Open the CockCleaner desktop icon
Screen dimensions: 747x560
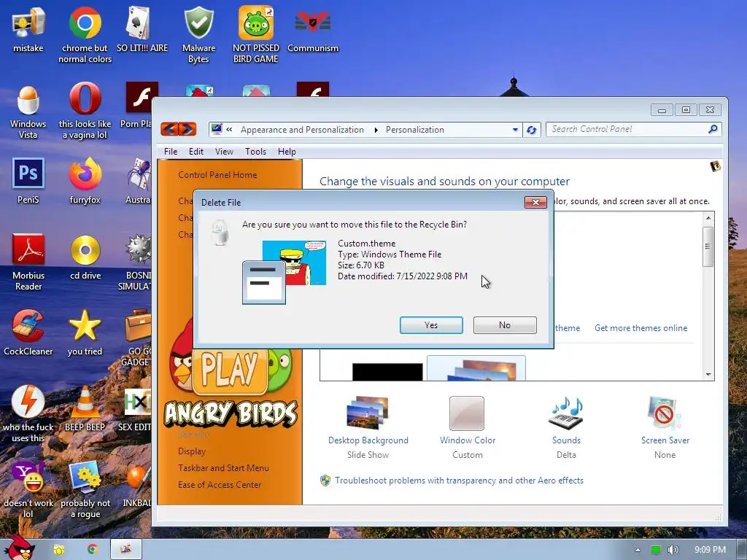28,332
